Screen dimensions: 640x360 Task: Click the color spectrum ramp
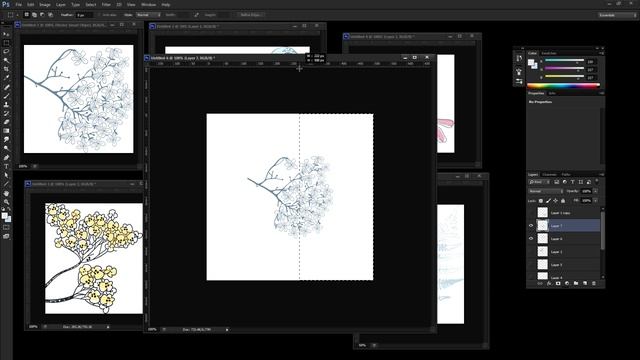(563, 85)
